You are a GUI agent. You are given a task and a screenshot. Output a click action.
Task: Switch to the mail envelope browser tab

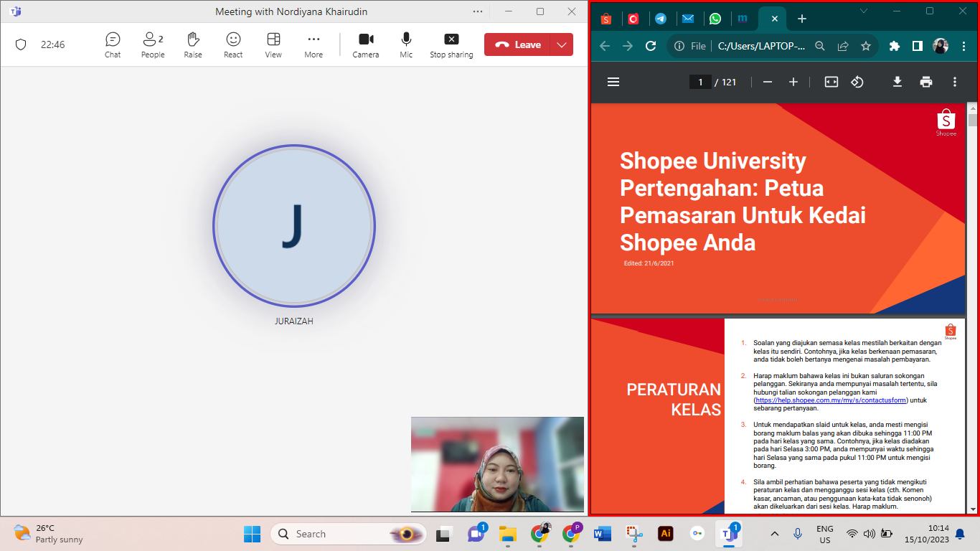pos(688,19)
